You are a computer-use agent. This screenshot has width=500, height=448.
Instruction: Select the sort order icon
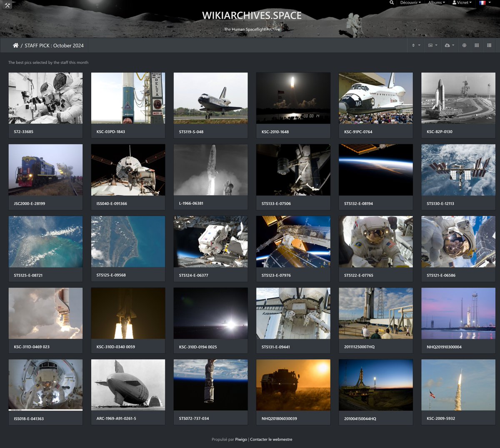413,45
